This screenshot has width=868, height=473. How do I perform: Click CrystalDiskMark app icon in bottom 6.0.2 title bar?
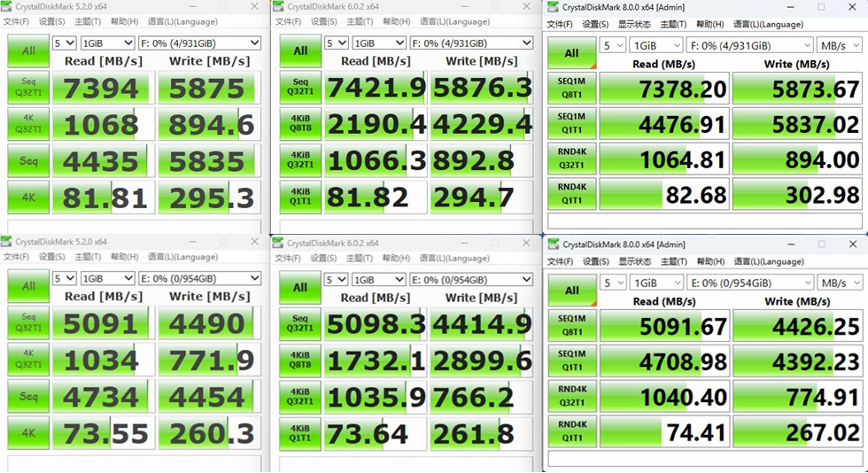point(278,243)
